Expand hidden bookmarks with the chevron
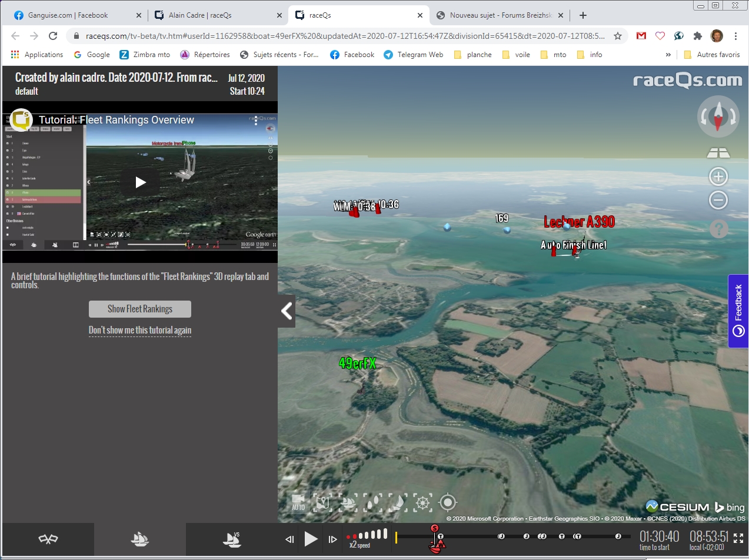Image resolution: width=749 pixels, height=560 pixels. (668, 55)
